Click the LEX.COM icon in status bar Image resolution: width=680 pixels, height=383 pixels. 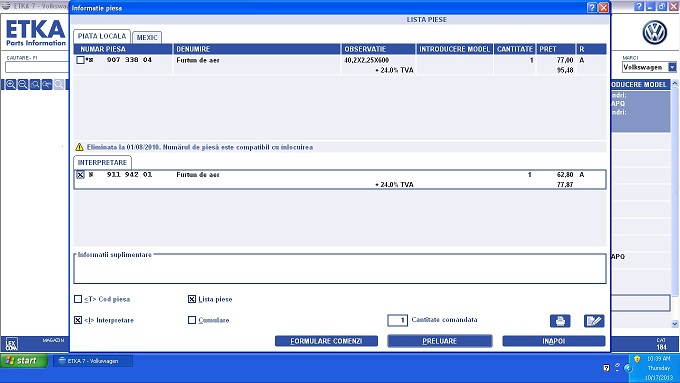(12, 344)
